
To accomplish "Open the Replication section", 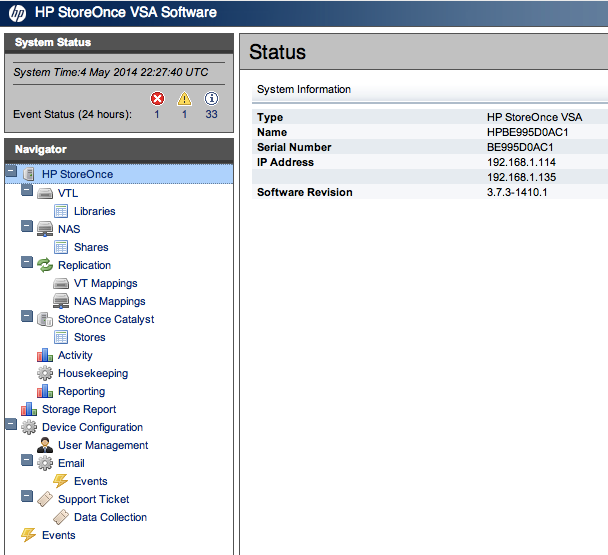I will pos(85,265).
